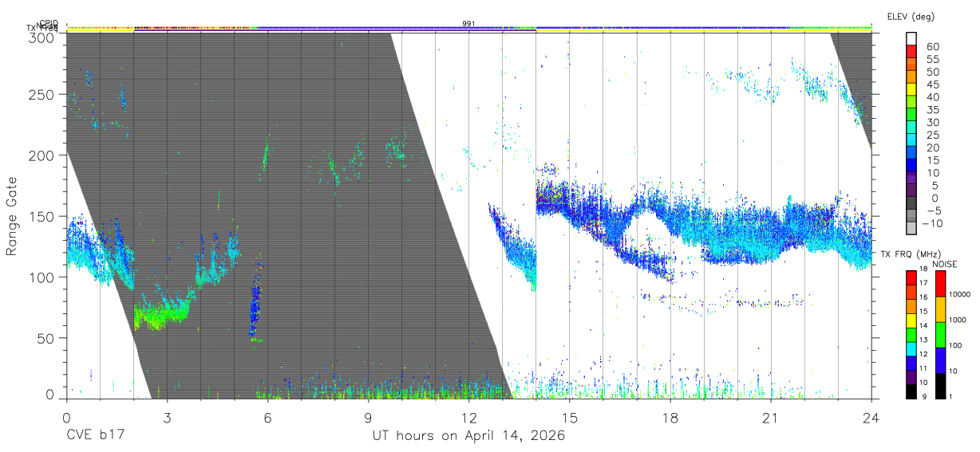
Task: Click the '30' label in the ELEV legend
Action: point(932,122)
